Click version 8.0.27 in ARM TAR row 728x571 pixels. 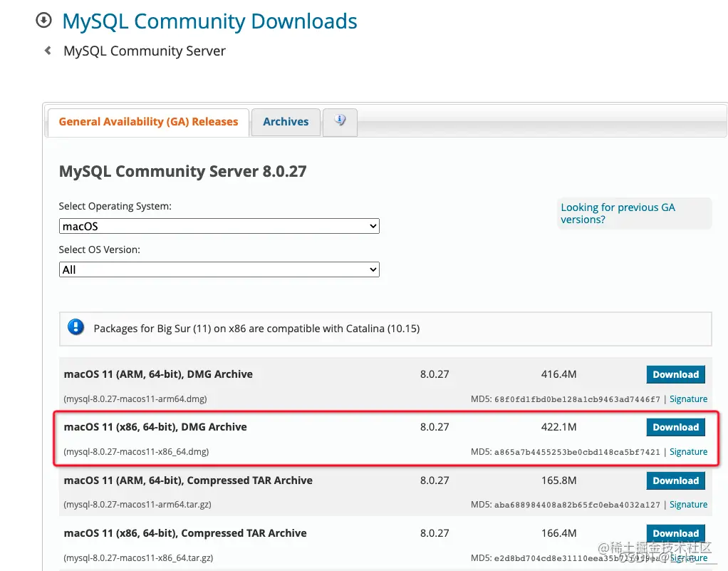(x=435, y=480)
